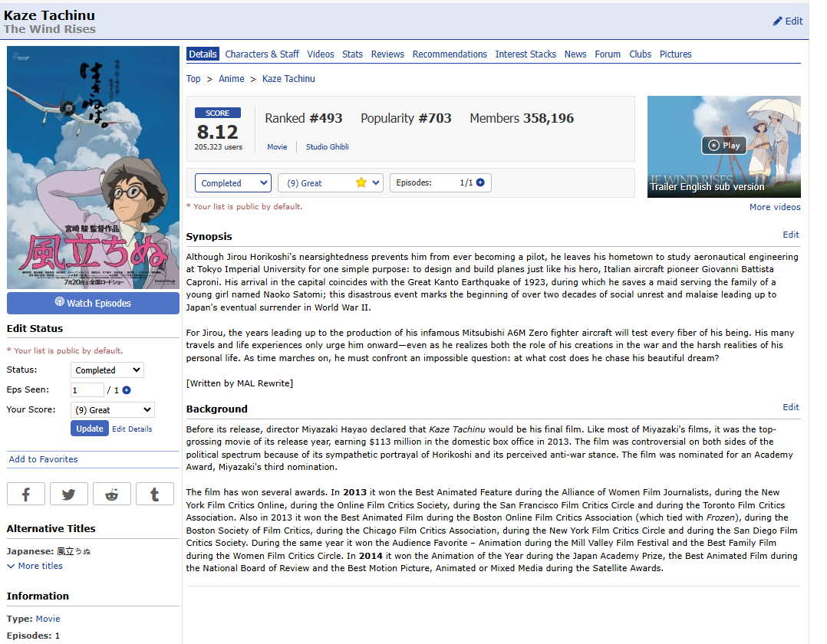
Task: Click the Popularity #703 text
Action: pos(406,118)
